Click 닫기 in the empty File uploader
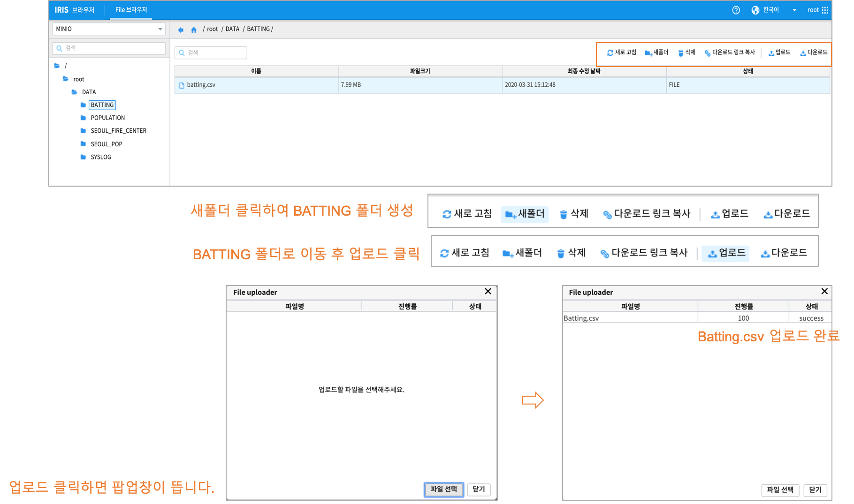 pos(479,489)
